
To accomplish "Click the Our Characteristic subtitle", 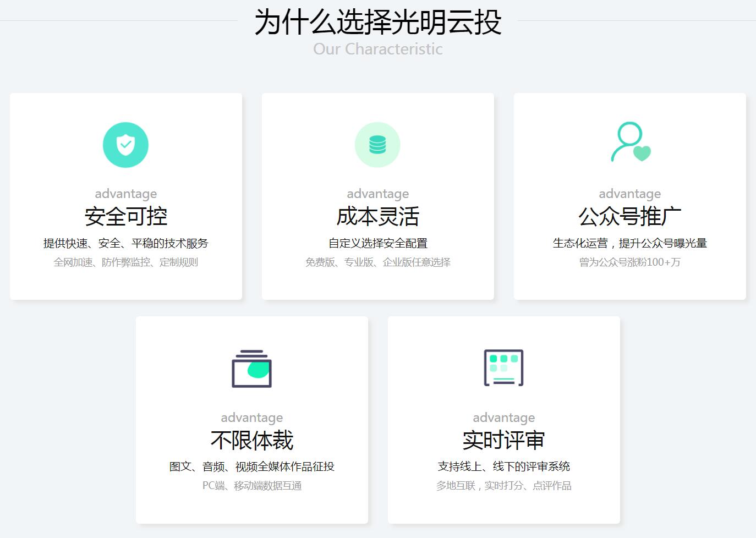I will click(378, 49).
